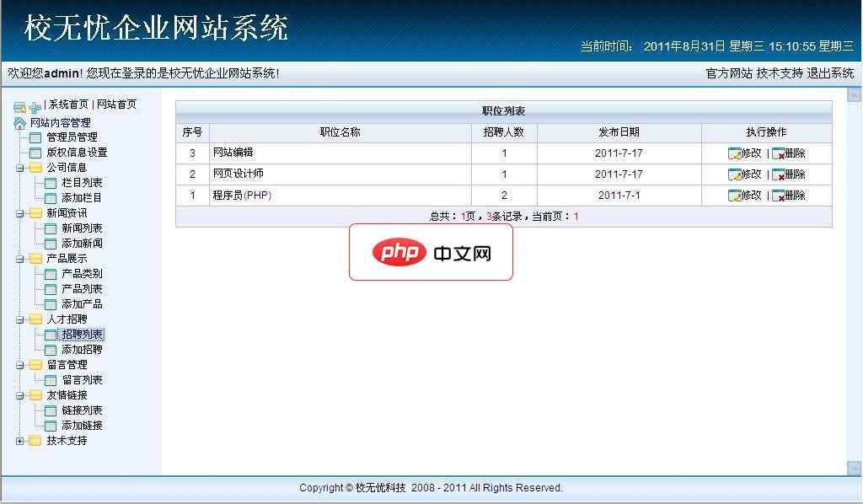863x504 pixels.
Task: Open the 技术支持 link in the header bar
Action: click(x=780, y=73)
